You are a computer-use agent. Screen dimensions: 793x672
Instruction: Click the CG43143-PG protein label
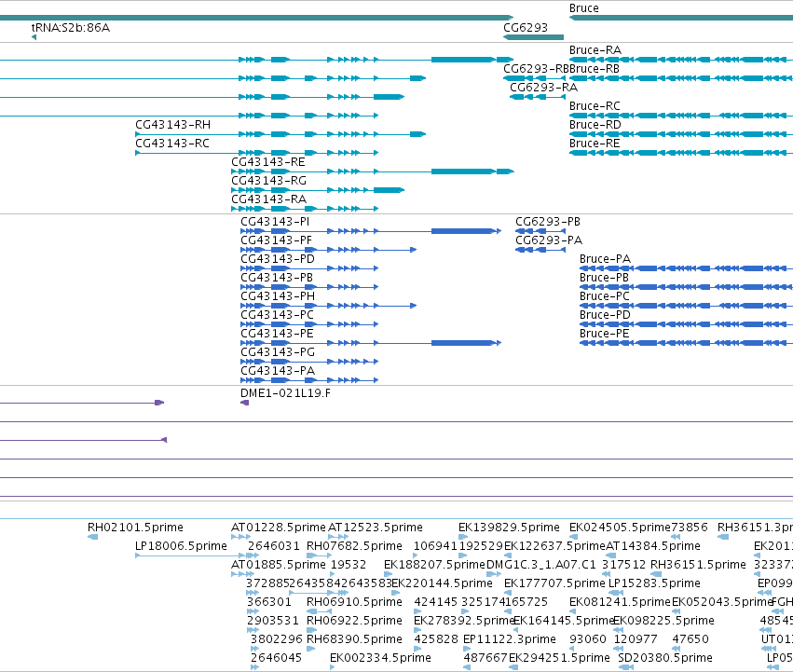pos(278,352)
